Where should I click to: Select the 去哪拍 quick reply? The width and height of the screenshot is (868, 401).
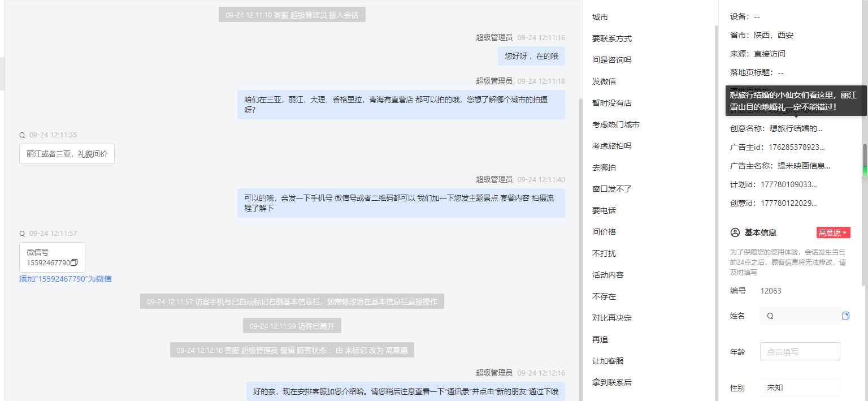(604, 167)
